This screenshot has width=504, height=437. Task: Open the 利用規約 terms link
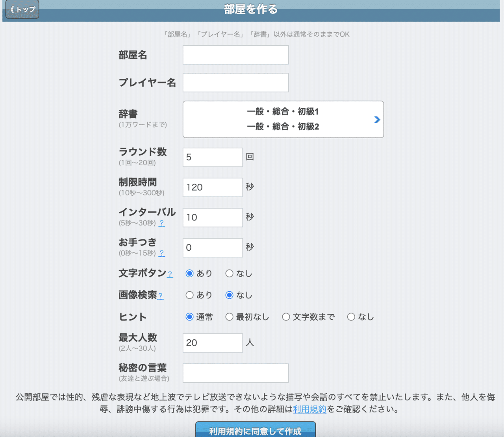tap(310, 409)
